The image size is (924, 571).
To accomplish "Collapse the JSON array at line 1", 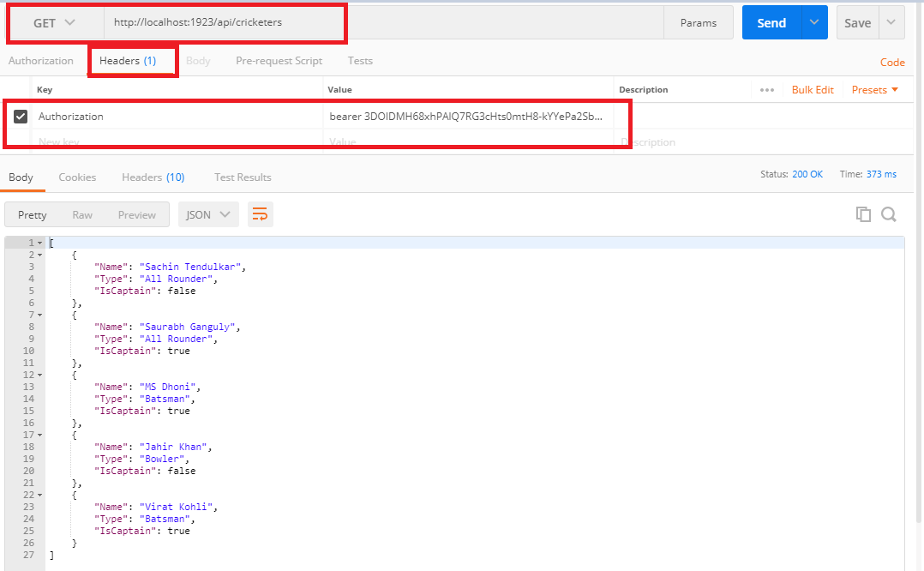I will (x=40, y=243).
